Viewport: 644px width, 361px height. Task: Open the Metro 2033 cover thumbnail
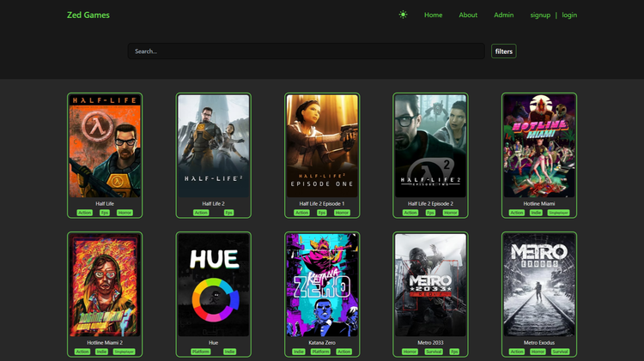(x=430, y=285)
